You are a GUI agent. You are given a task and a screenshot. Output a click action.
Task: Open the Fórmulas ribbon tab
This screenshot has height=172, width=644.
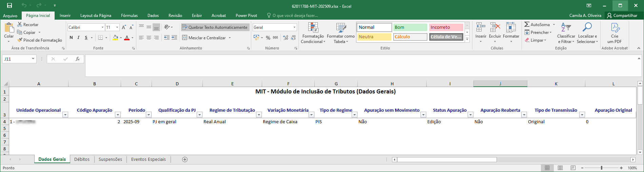point(129,16)
